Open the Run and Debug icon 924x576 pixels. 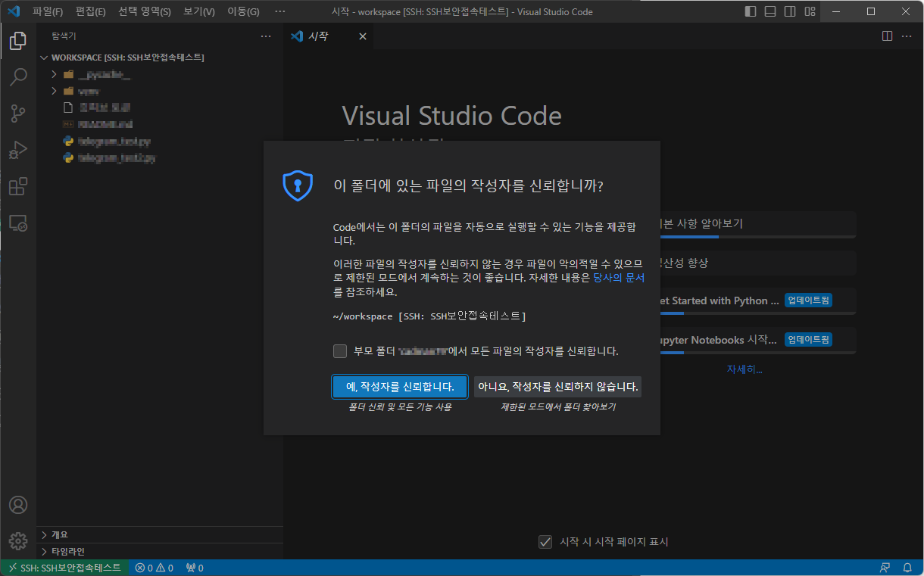pyautogui.click(x=18, y=150)
